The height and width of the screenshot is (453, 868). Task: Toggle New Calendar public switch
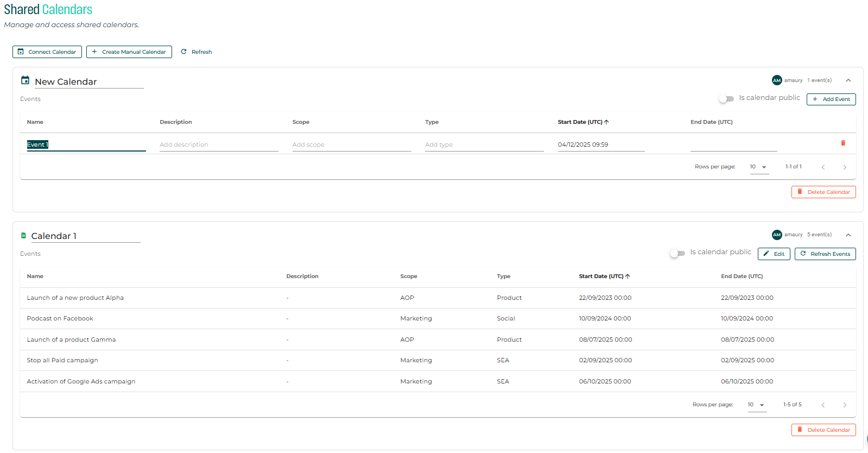click(726, 99)
